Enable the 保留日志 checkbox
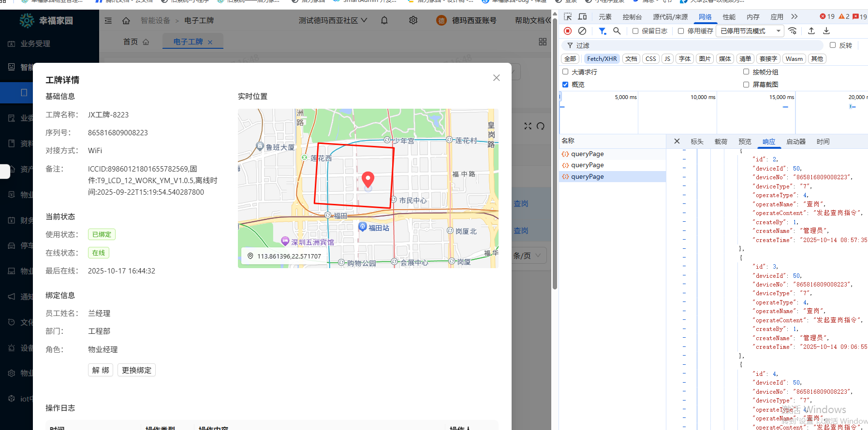This screenshot has width=868, height=430. [x=635, y=31]
